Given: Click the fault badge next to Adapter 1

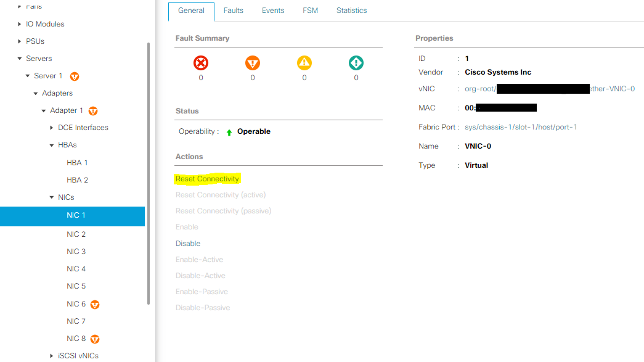Looking at the screenshot, I should coord(92,110).
